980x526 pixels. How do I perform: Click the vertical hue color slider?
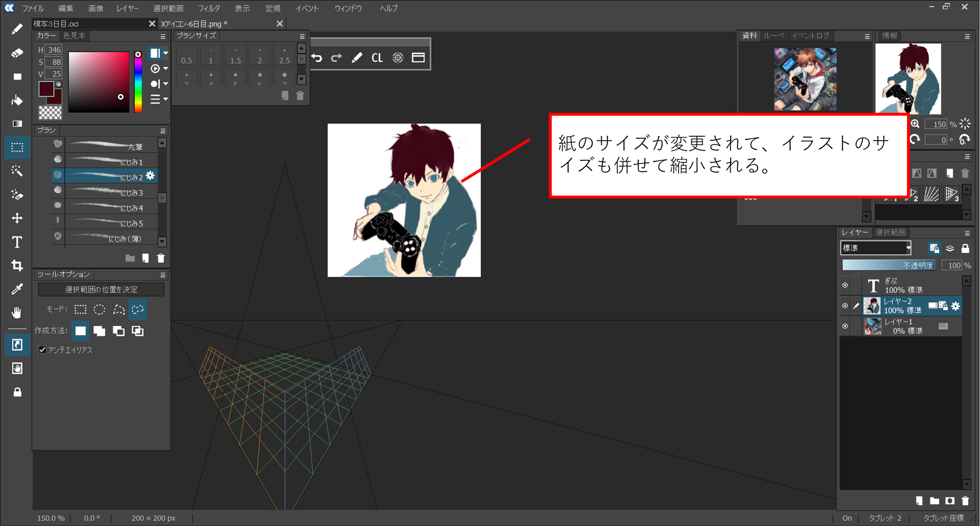coord(138,83)
